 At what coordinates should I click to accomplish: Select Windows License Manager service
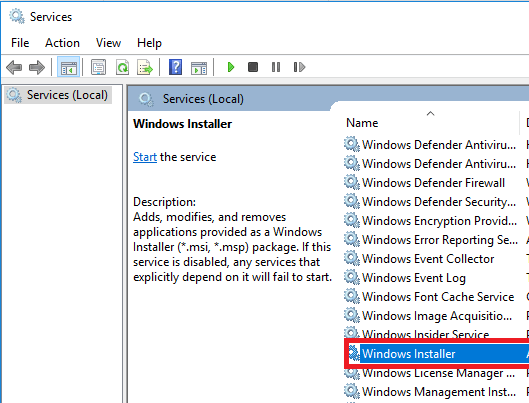coord(438,373)
